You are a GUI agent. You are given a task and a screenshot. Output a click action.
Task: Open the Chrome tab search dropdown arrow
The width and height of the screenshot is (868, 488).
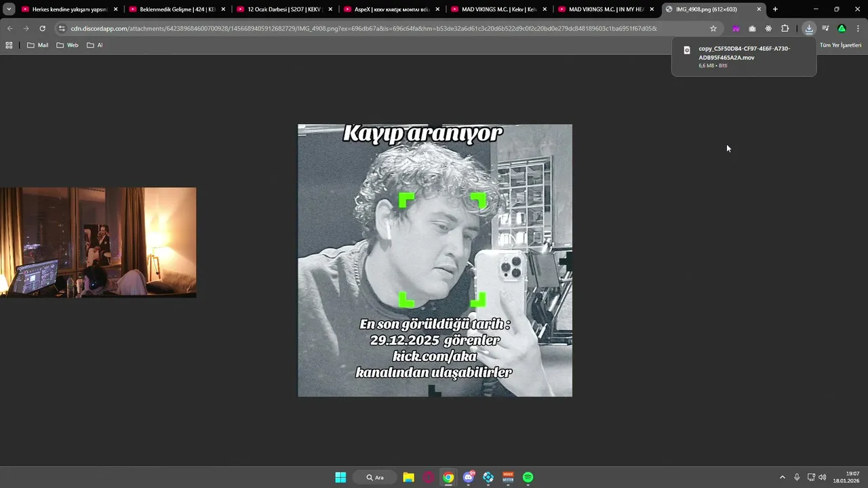tap(9, 9)
